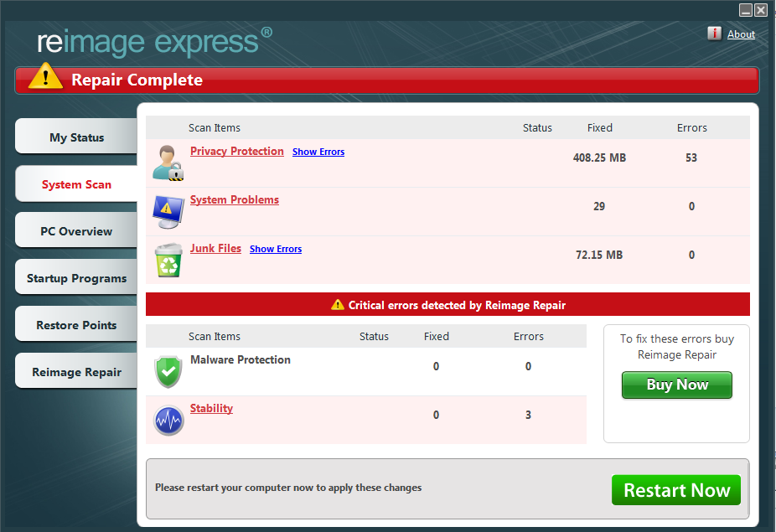Viewport: 776px width, 532px height.
Task: Open the Stability link
Action: 211,408
